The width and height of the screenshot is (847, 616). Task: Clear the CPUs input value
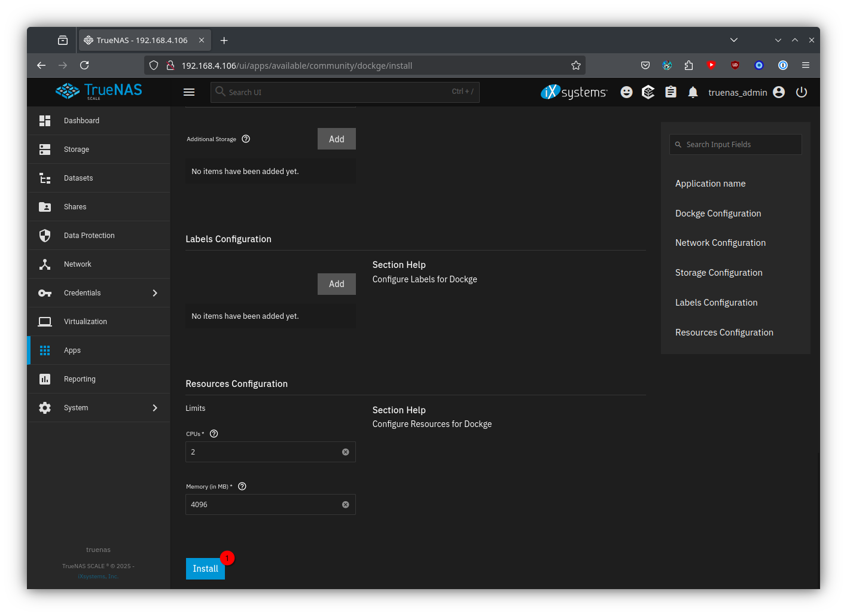click(345, 452)
